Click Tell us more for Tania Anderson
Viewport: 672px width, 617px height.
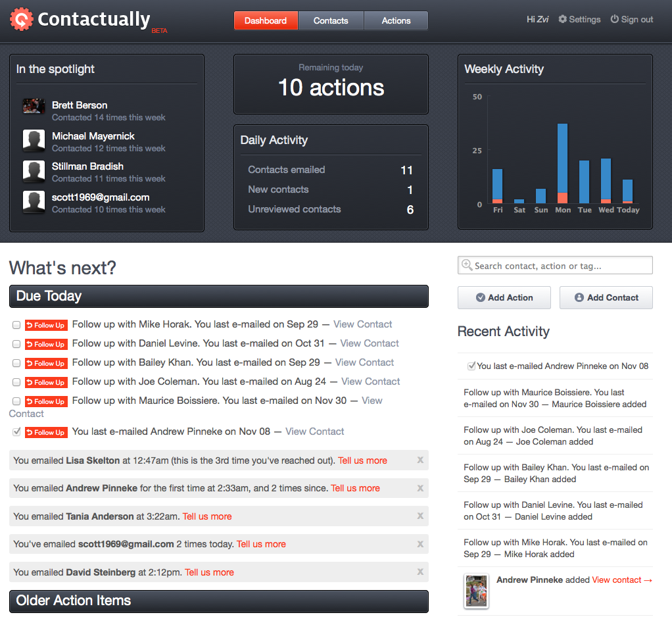(207, 516)
